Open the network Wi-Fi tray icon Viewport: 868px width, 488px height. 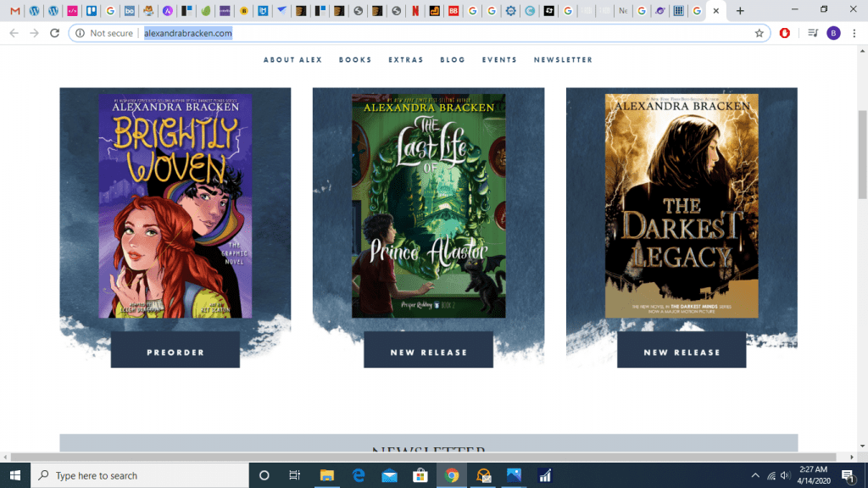[771, 475]
